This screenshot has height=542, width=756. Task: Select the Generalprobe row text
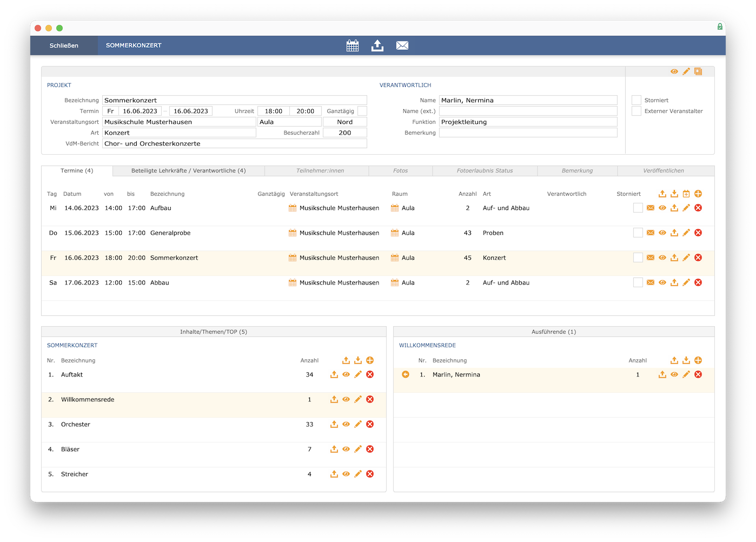(170, 233)
